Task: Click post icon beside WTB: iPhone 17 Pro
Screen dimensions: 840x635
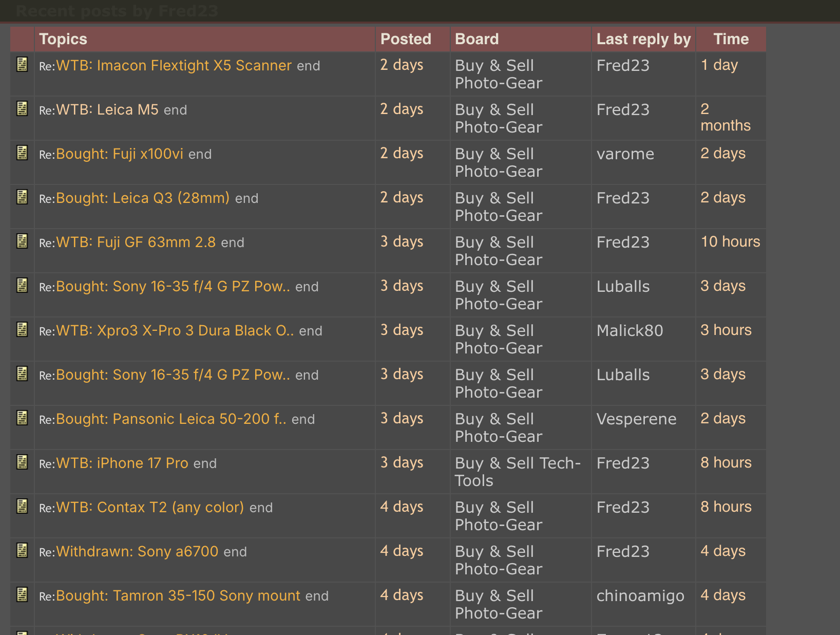Action: pyautogui.click(x=22, y=462)
